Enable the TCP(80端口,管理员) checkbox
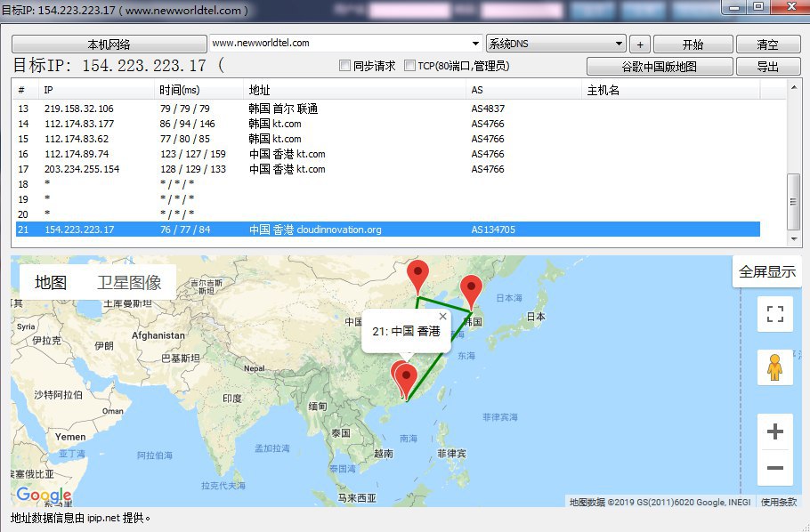The image size is (810, 532). [x=410, y=66]
